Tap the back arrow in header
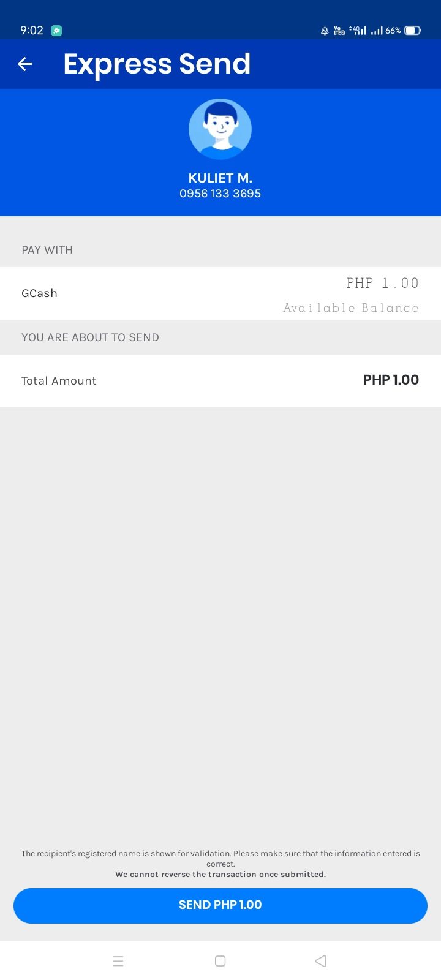The width and height of the screenshot is (441, 980). (25, 64)
